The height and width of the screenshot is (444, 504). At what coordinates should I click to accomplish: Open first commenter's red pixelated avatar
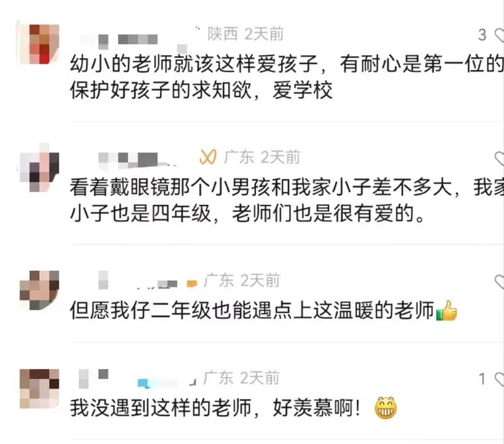39,43
